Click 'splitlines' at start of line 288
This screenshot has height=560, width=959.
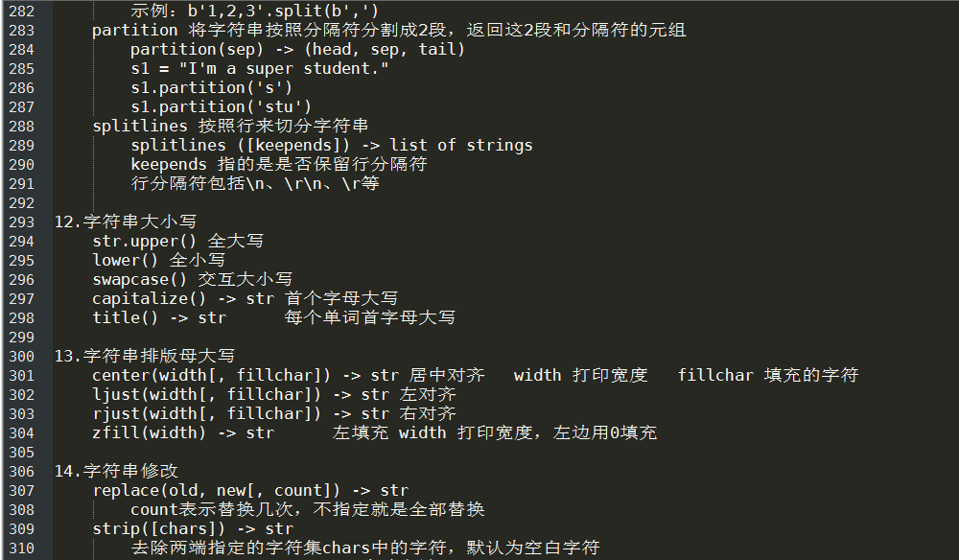pyautogui.click(x=140, y=126)
